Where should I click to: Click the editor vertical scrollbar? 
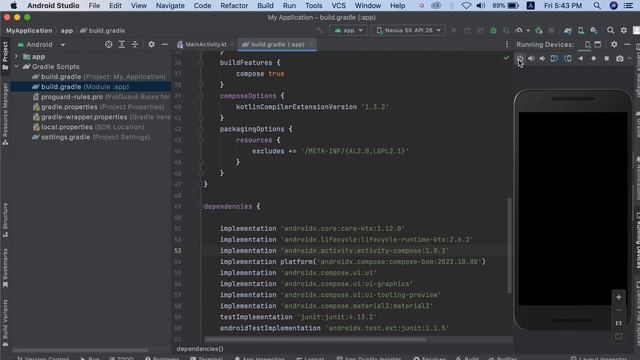(509, 245)
